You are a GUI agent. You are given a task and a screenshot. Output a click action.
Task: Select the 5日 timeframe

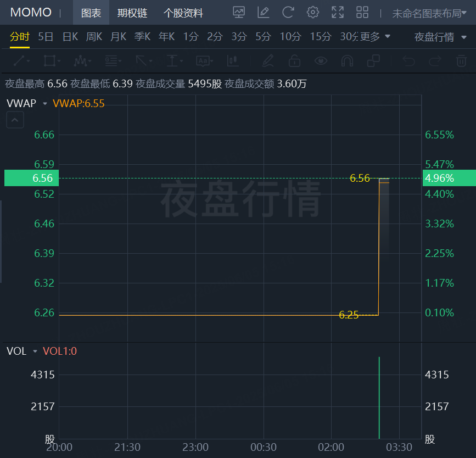pos(46,36)
